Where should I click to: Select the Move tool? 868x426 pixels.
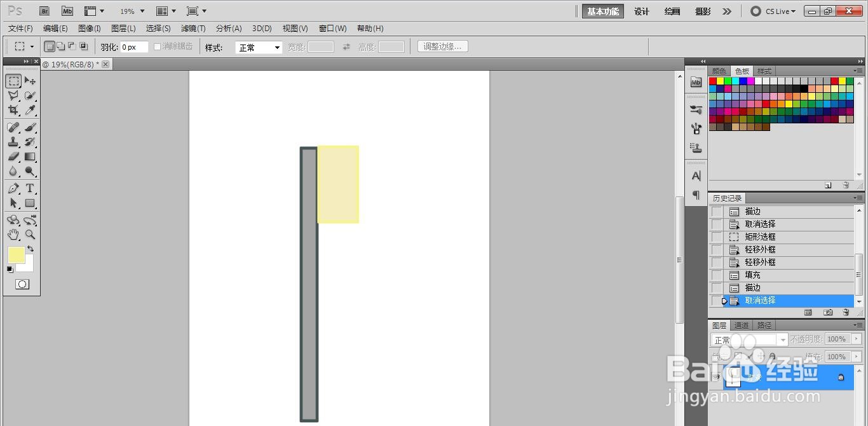[30, 81]
